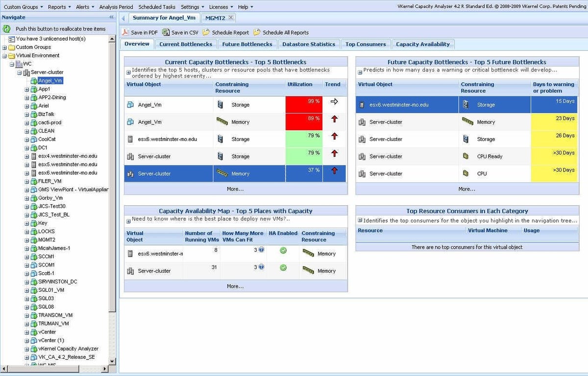Click help icon in esx6 capacity row
Screen dimensions: 588x376
(x=261, y=250)
